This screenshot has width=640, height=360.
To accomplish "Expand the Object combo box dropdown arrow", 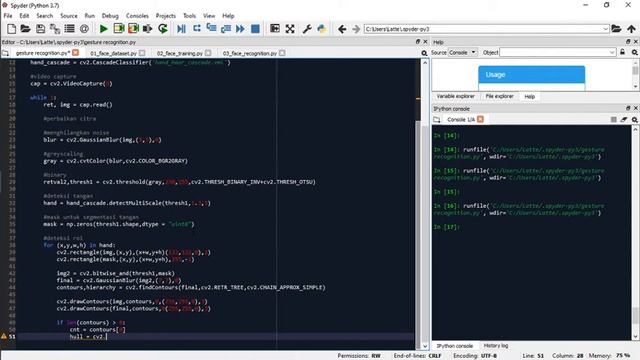I will [x=612, y=52].
